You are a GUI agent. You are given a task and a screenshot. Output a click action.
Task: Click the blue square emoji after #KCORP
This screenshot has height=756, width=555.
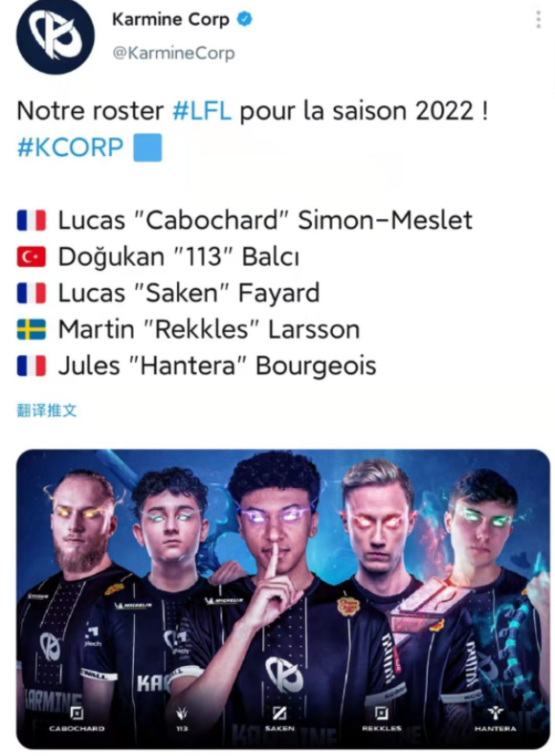pyautogui.click(x=147, y=147)
